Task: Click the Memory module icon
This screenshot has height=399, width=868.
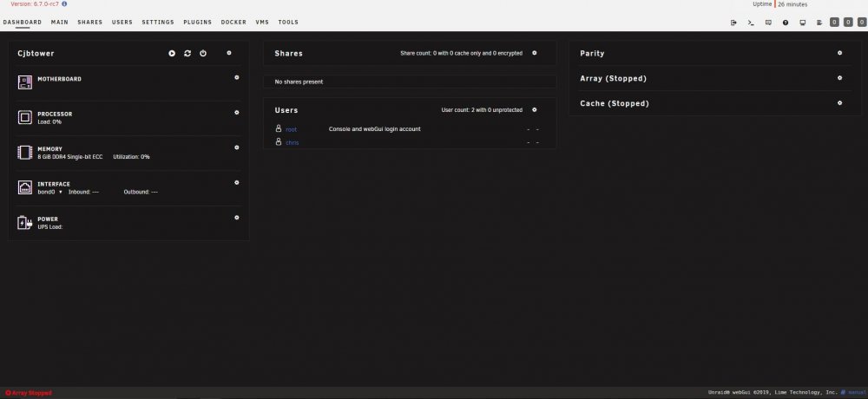Action: click(x=25, y=152)
